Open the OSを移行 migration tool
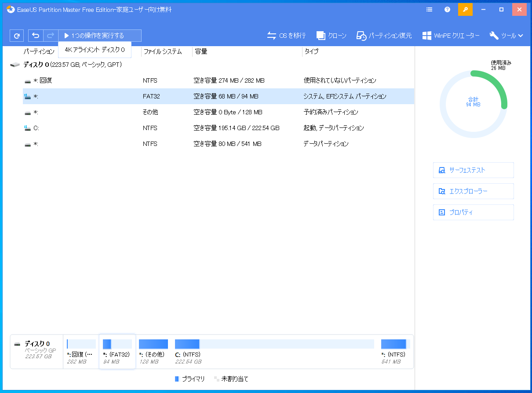532x393 pixels. pyautogui.click(x=287, y=36)
